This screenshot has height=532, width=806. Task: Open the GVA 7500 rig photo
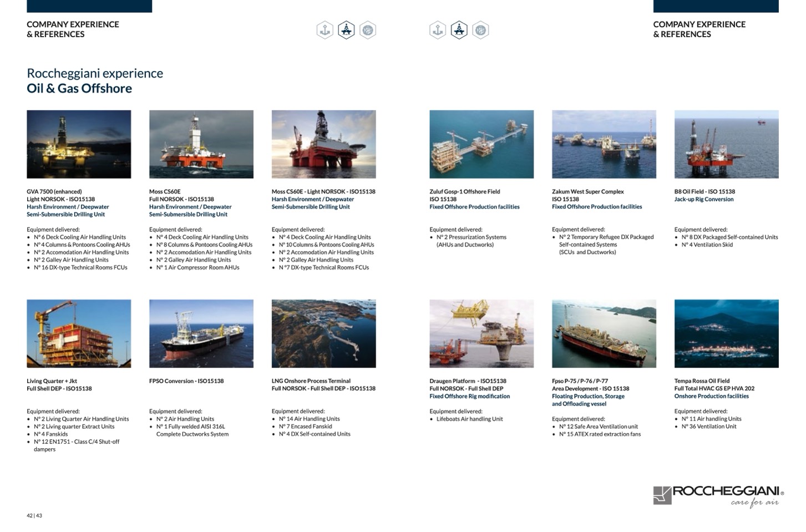[x=79, y=144]
